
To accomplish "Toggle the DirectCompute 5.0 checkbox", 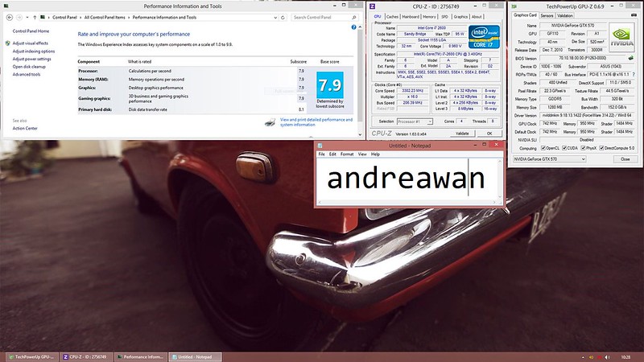I will pos(601,148).
